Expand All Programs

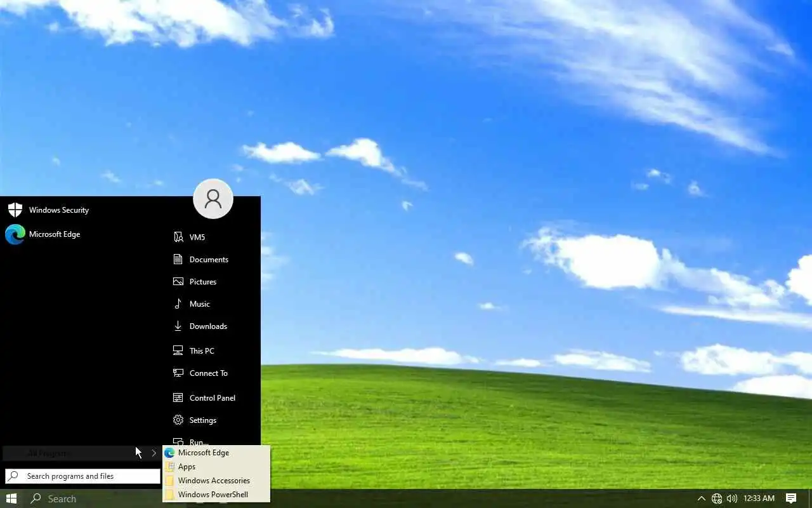coord(81,453)
